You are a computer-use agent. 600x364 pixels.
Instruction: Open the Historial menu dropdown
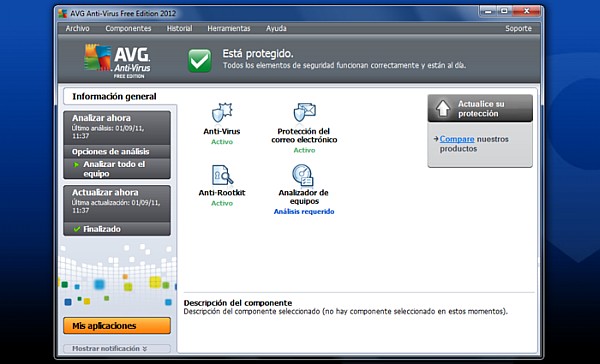coord(179,28)
